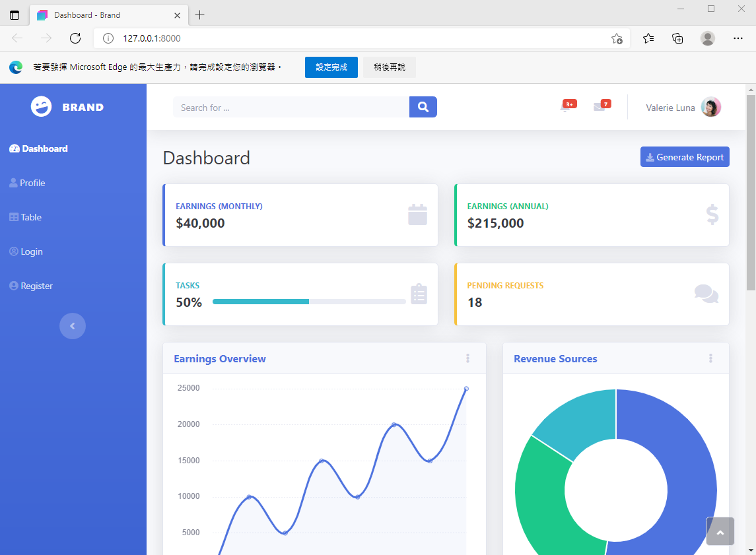The image size is (756, 555).
Task: Click the Brand smiley logo
Action: pyautogui.click(x=42, y=107)
